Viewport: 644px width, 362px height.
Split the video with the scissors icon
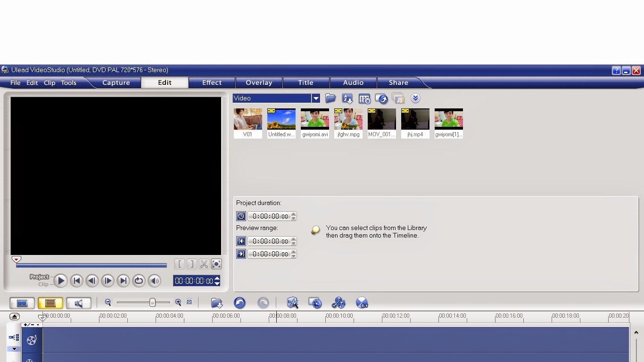[x=204, y=264]
